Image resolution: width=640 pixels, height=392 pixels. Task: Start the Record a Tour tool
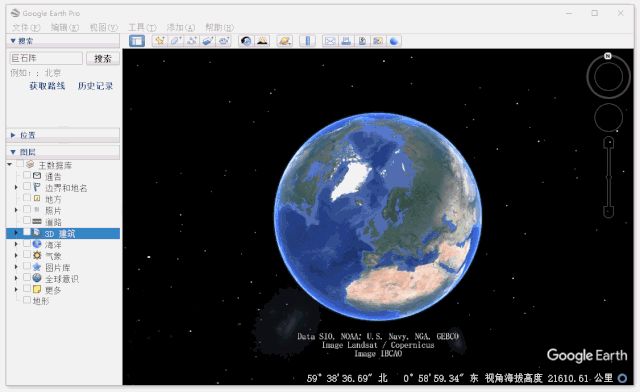point(224,41)
